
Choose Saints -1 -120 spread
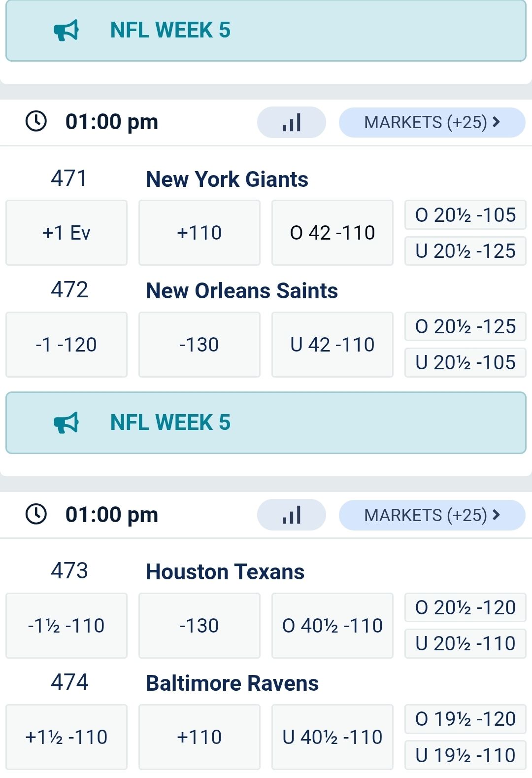coord(66,345)
